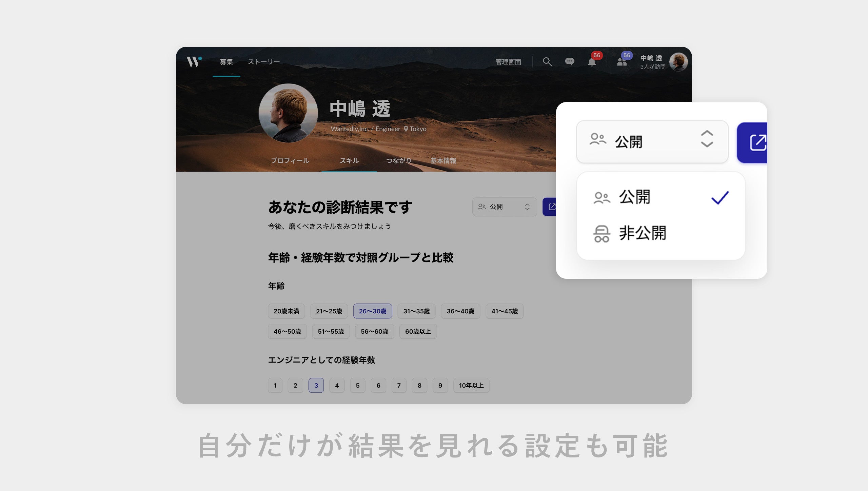Click the user avatar in header
This screenshot has width=868, height=491.
point(678,62)
